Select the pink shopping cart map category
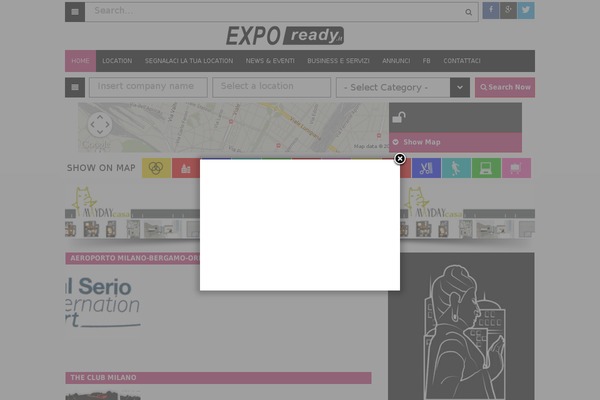Viewport: 600px width, 400px height. click(x=516, y=168)
